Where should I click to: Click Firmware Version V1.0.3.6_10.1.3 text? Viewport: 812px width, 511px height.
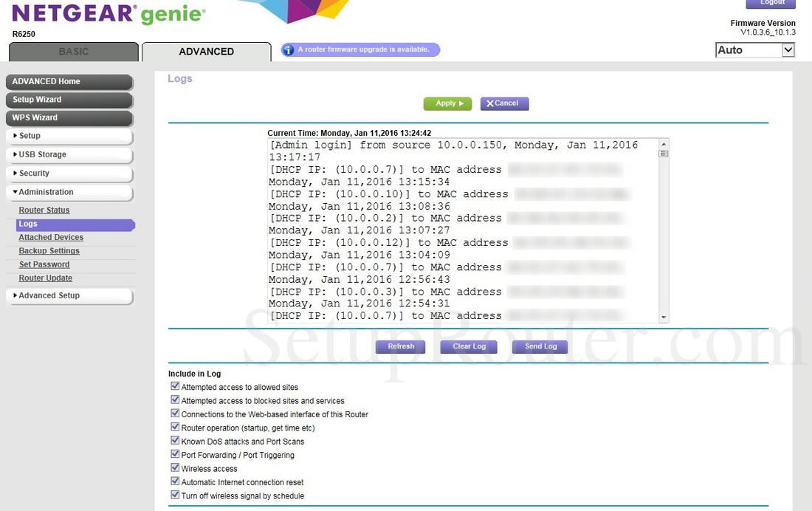pos(763,27)
